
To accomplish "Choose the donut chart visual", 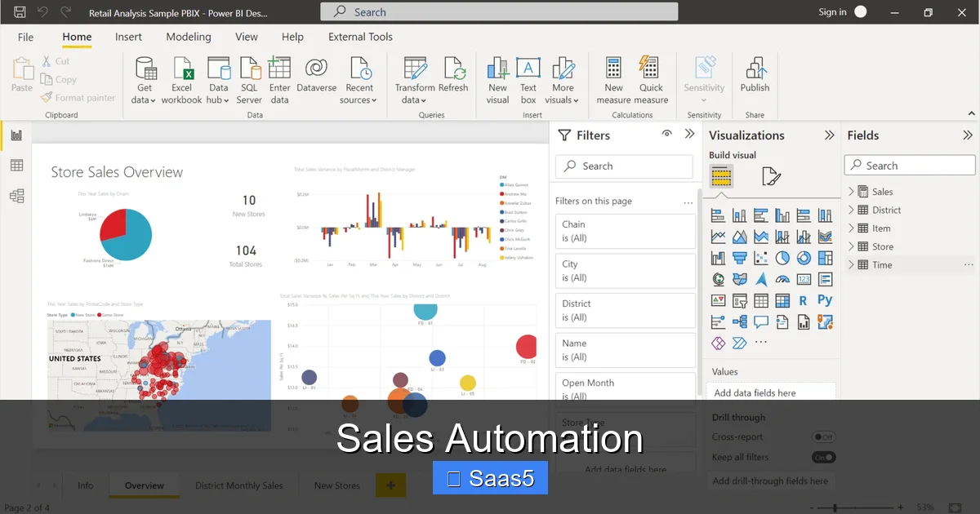I will click(804, 258).
